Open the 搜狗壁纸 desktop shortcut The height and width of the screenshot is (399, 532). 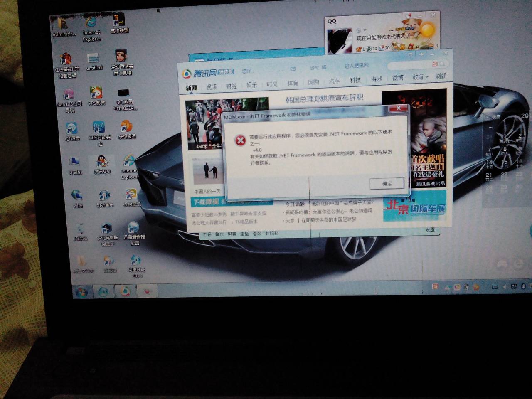pyautogui.click(x=132, y=198)
